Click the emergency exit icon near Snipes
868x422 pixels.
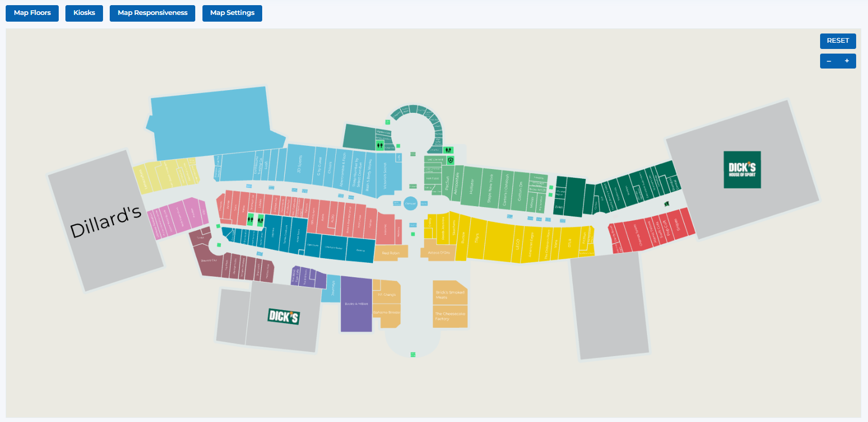(667, 204)
